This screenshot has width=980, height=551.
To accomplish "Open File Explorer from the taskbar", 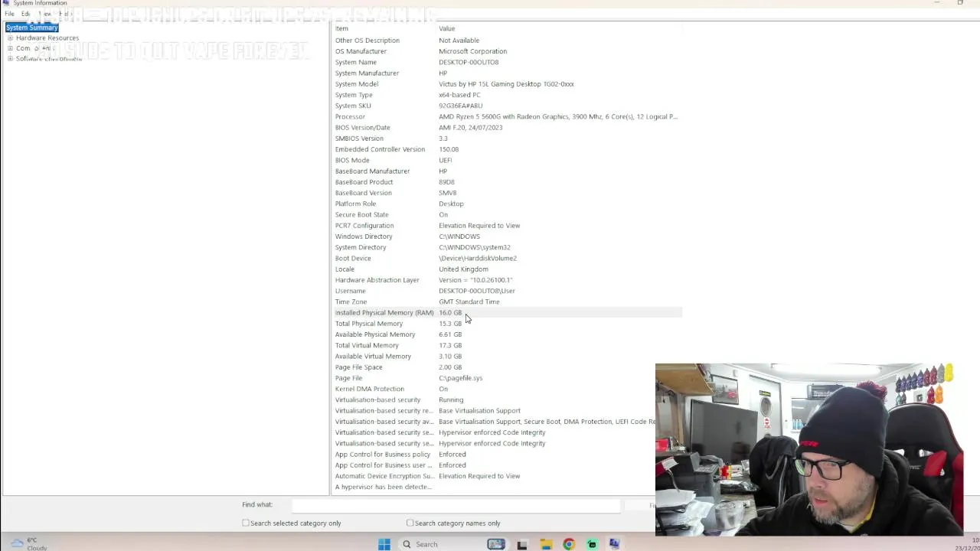I will [x=546, y=544].
